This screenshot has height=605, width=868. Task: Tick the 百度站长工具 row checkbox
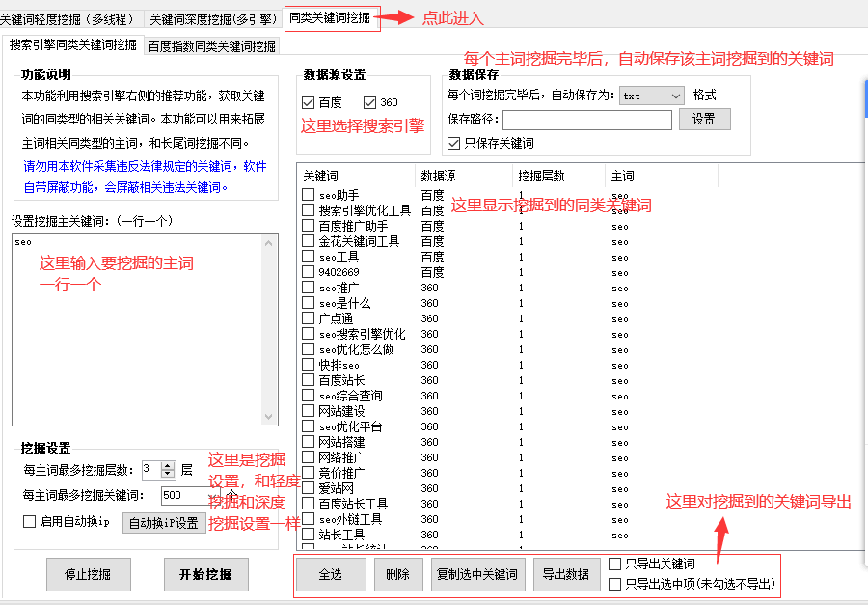pyautogui.click(x=309, y=504)
